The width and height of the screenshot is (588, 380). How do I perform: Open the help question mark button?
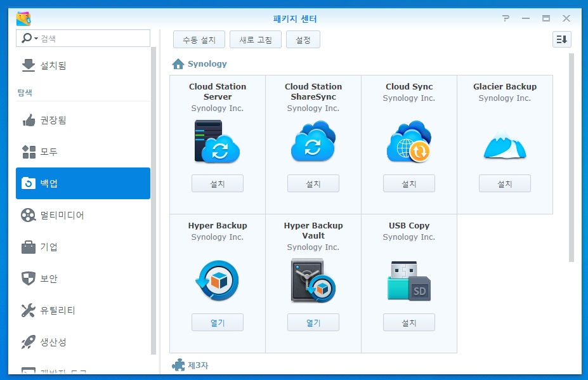pos(506,18)
